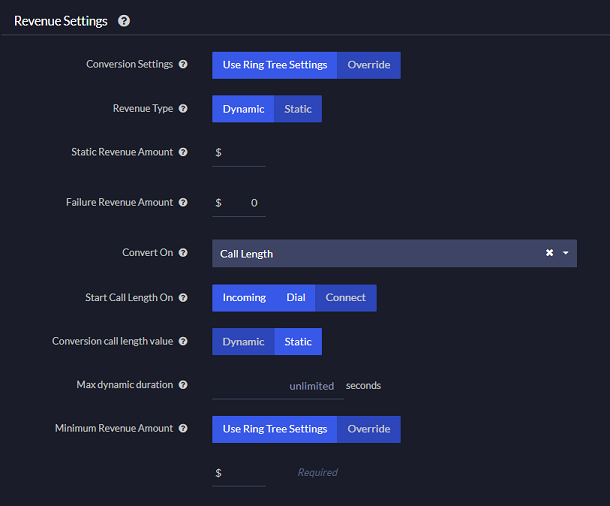This screenshot has height=506, width=610.
Task: Expand the Convert On dropdown arrow
Action: 566,253
